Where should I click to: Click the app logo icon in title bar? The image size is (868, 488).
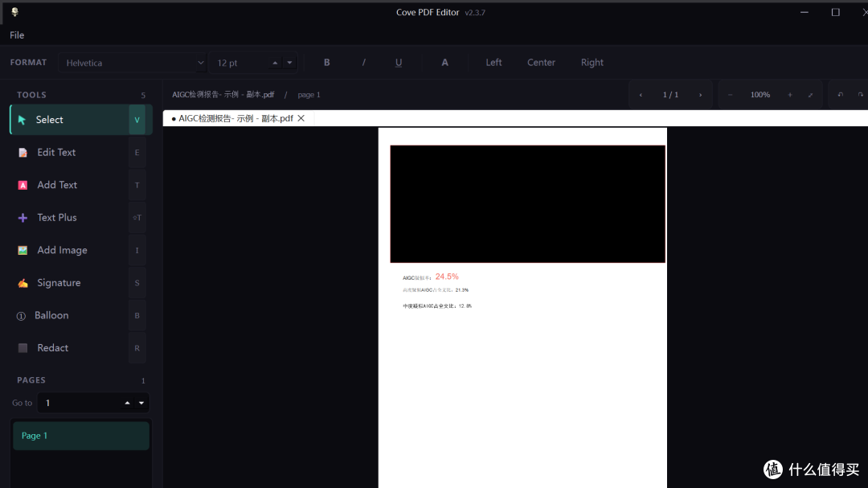point(15,11)
